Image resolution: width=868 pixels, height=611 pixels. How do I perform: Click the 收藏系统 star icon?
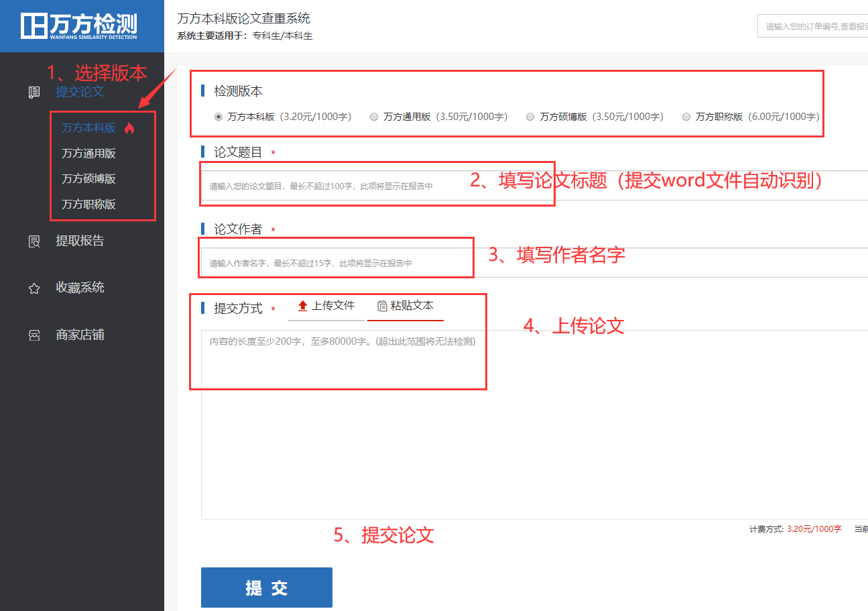pyautogui.click(x=34, y=288)
